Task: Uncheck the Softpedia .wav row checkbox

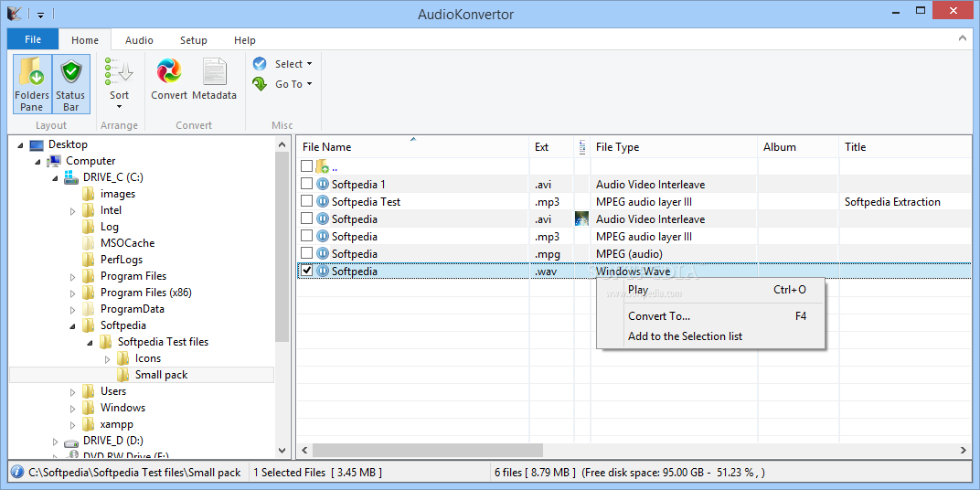Action: point(306,271)
